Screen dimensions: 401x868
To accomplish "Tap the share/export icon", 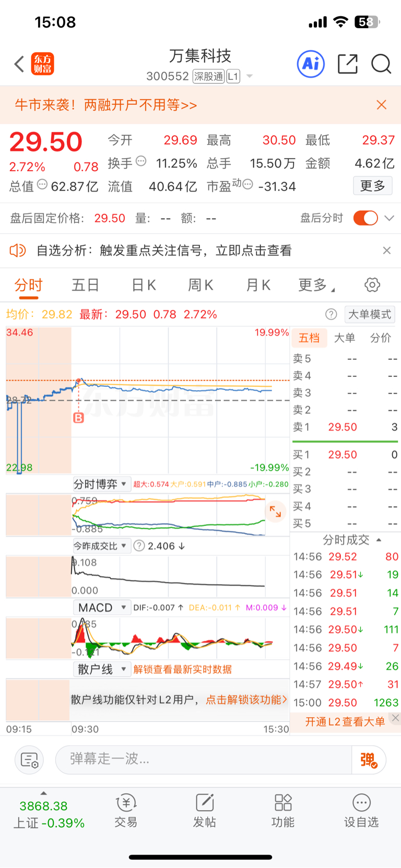I will click(347, 64).
